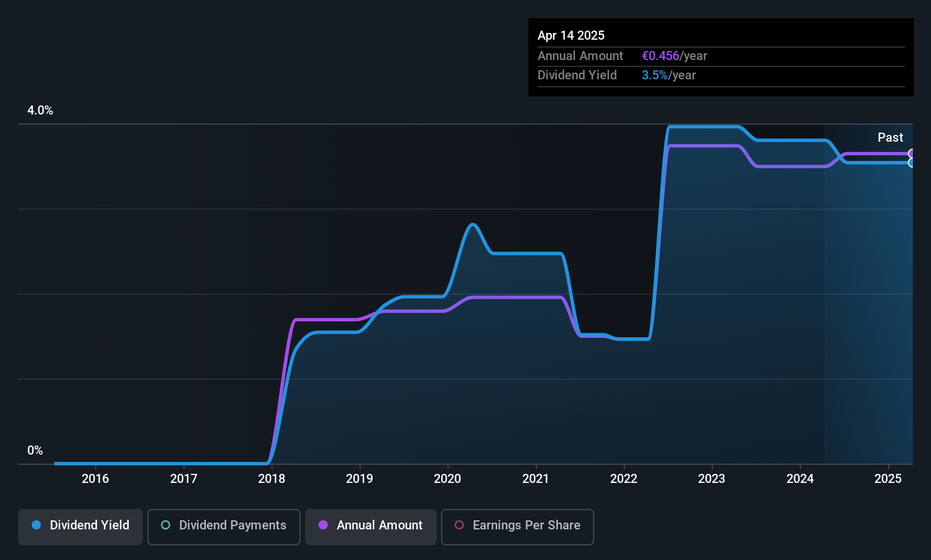The image size is (931, 560).
Task: Toggle the Annual Amount series
Action: (371, 527)
